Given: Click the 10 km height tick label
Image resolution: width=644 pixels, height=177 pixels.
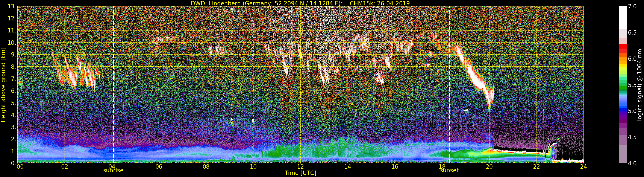Looking at the screenshot, I should 12,43.
